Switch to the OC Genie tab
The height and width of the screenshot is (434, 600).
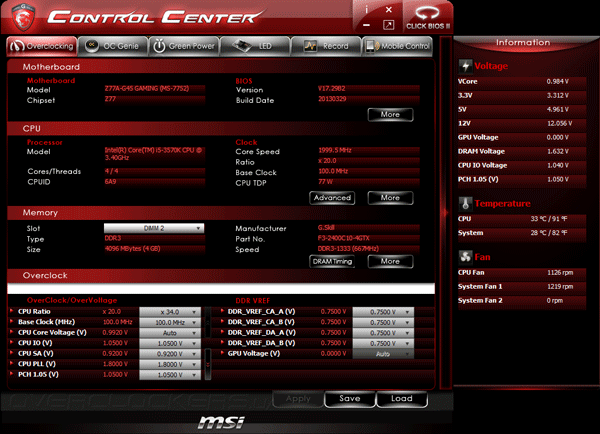click(113, 46)
